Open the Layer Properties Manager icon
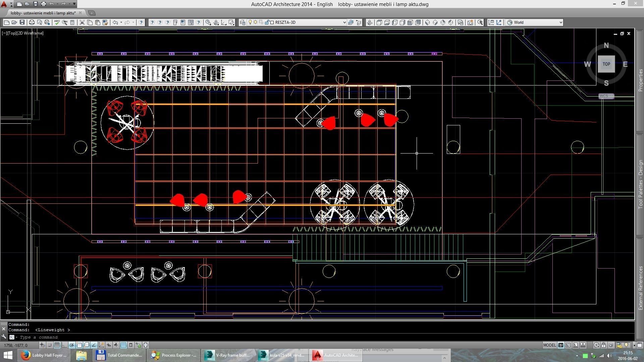Viewport: 644px width, 362px height. tap(243, 22)
